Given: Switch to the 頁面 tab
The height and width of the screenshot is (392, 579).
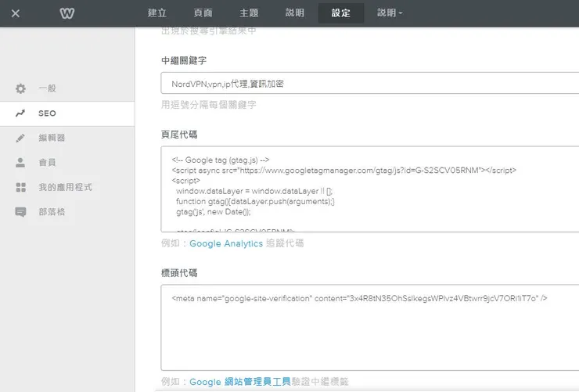Looking at the screenshot, I should tap(203, 13).
